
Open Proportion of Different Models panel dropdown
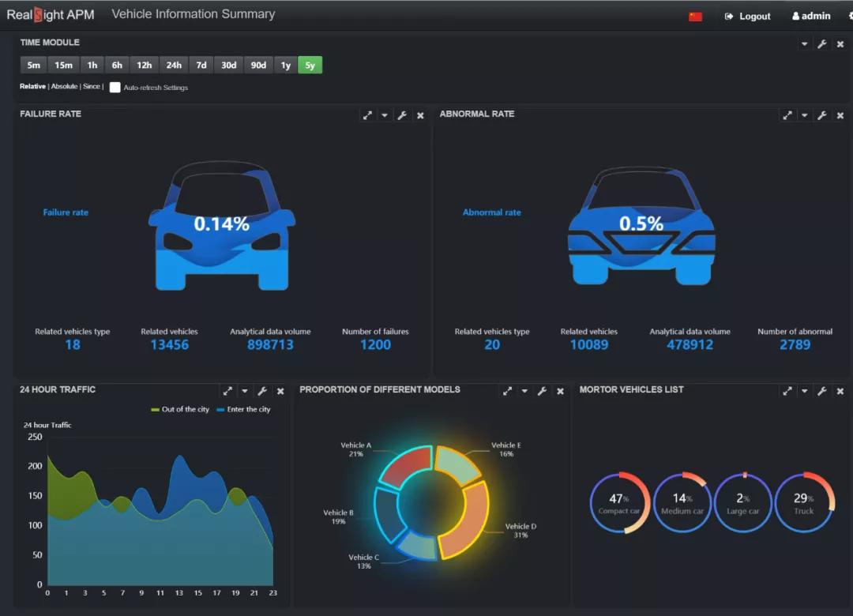(x=524, y=391)
